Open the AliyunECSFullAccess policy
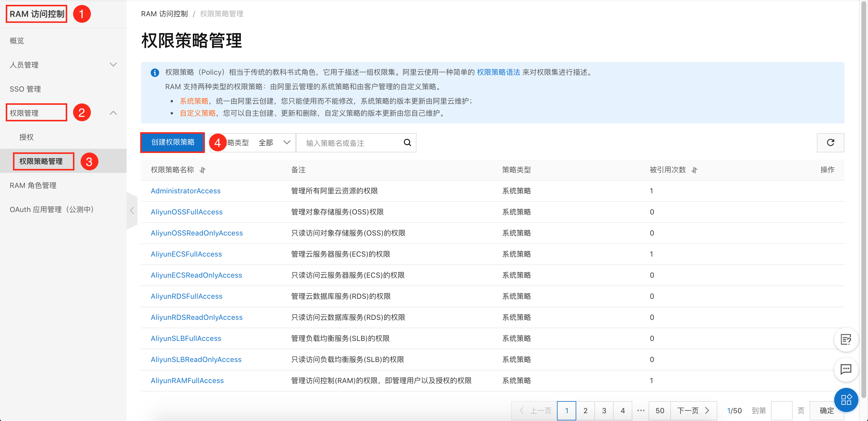868x421 pixels. point(186,254)
